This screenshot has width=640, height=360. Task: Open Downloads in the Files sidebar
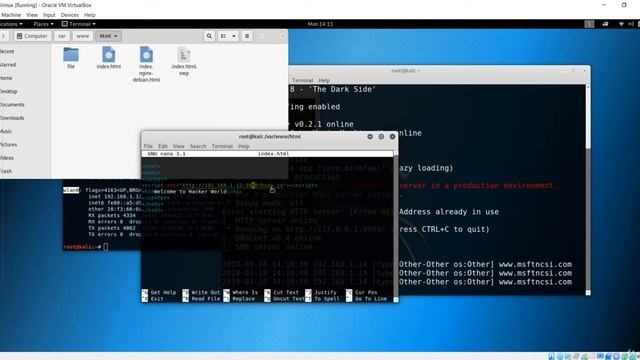[12, 118]
